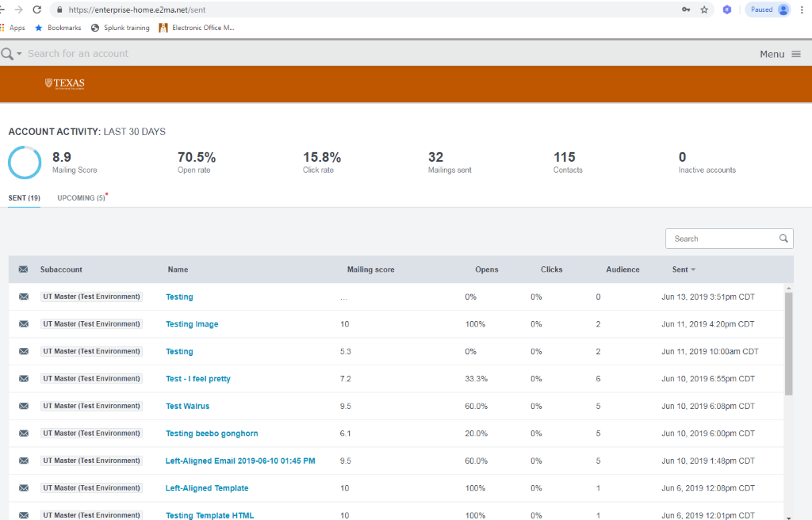Image resolution: width=812 pixels, height=520 pixels.
Task: Reload the page using the refresh icon
Action: (x=36, y=10)
